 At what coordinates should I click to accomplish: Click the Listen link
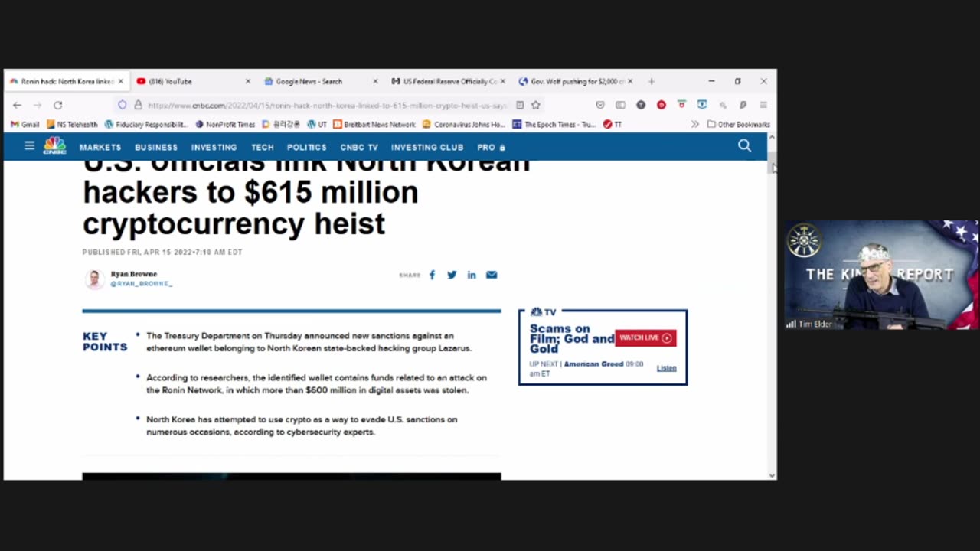click(666, 368)
